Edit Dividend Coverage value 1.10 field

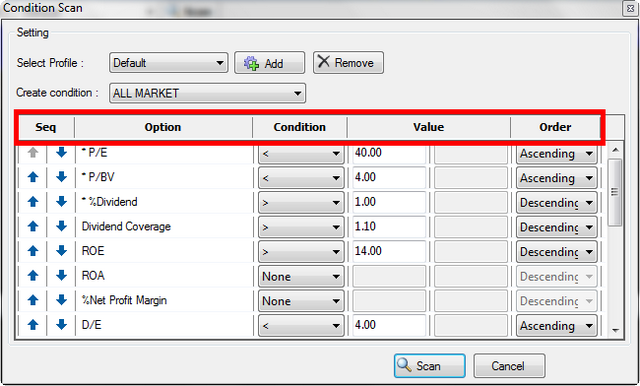(389, 227)
